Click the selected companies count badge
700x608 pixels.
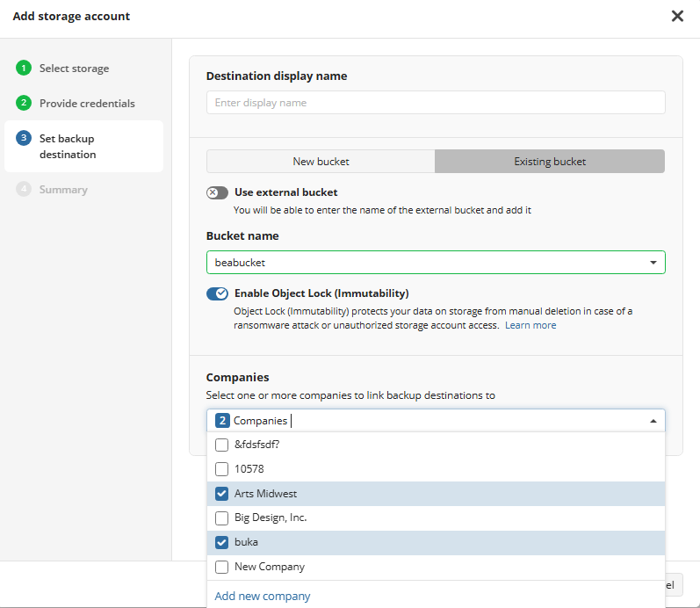tap(222, 421)
